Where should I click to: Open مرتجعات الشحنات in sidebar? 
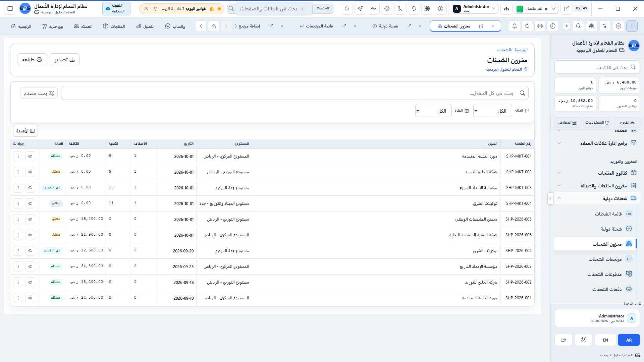pos(595,259)
